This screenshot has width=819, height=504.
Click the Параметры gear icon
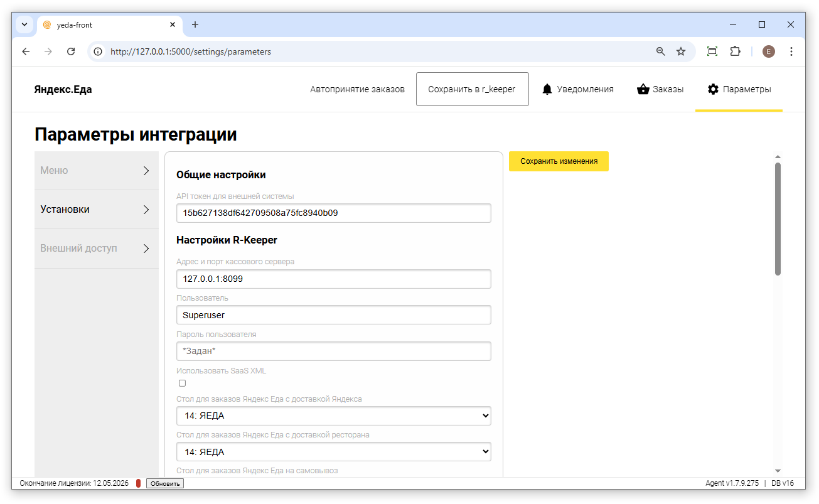click(x=713, y=89)
